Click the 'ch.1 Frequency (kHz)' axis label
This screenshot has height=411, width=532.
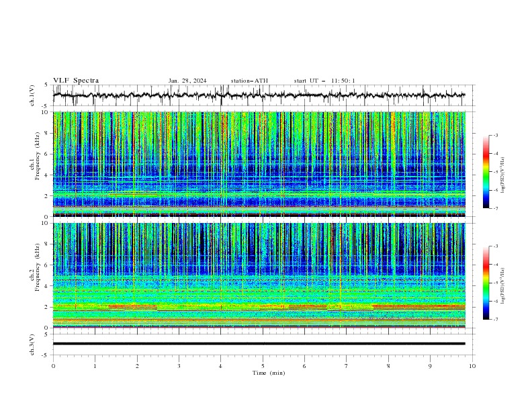(x=35, y=154)
